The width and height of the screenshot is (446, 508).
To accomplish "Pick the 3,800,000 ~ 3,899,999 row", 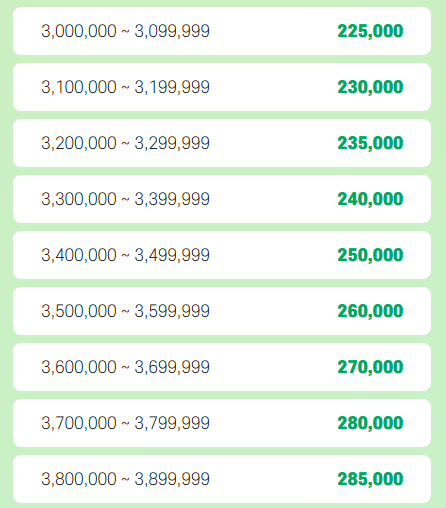I will click(222, 479).
